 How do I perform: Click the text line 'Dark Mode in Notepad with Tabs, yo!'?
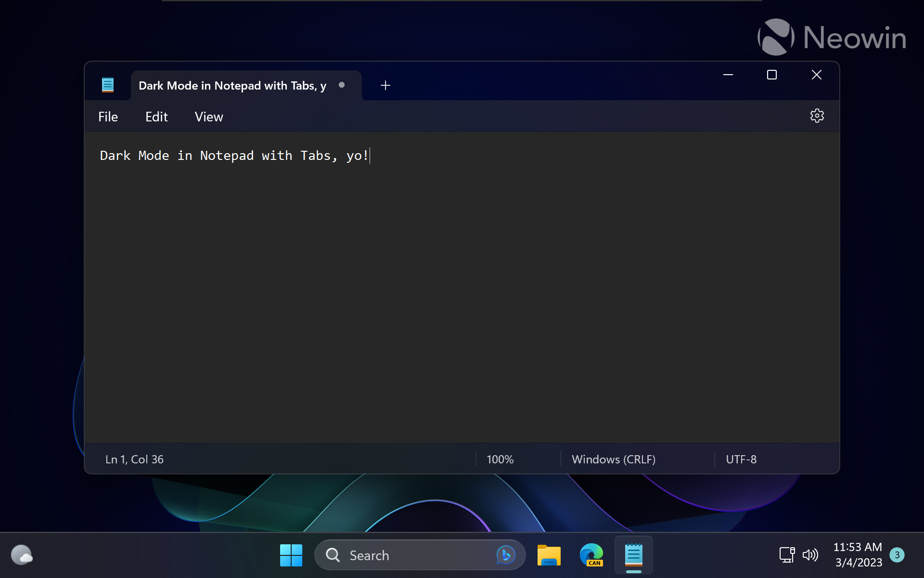234,156
